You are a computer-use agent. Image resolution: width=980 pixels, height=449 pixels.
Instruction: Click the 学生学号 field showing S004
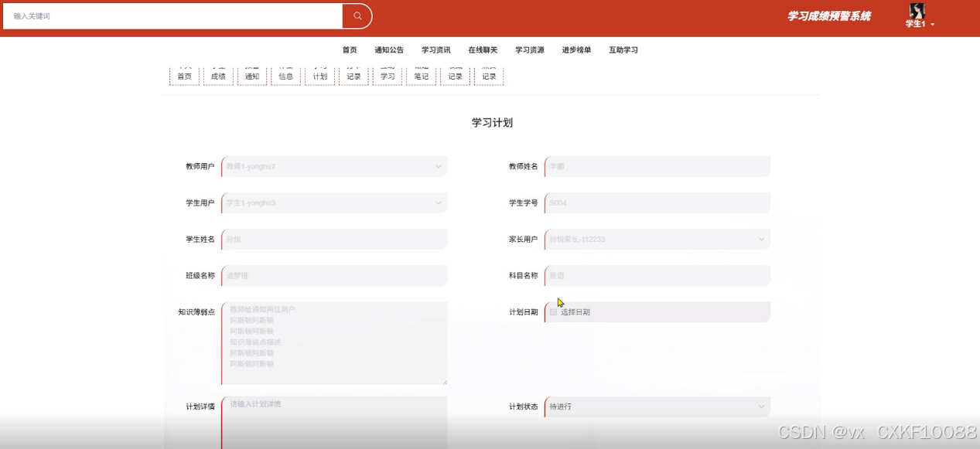click(x=657, y=202)
